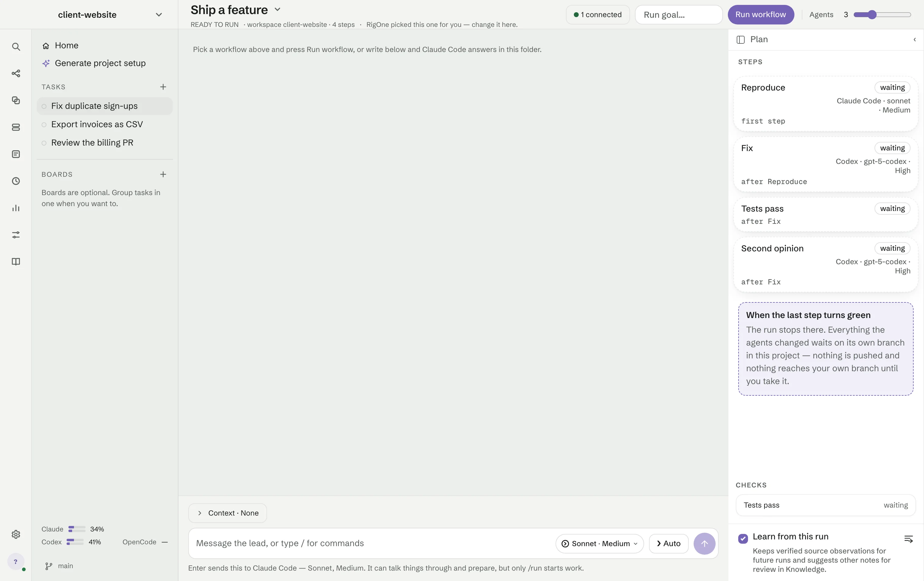Screen dimensions: 924x581
Task: Adjust the Agents count slider
Action: 882,15
